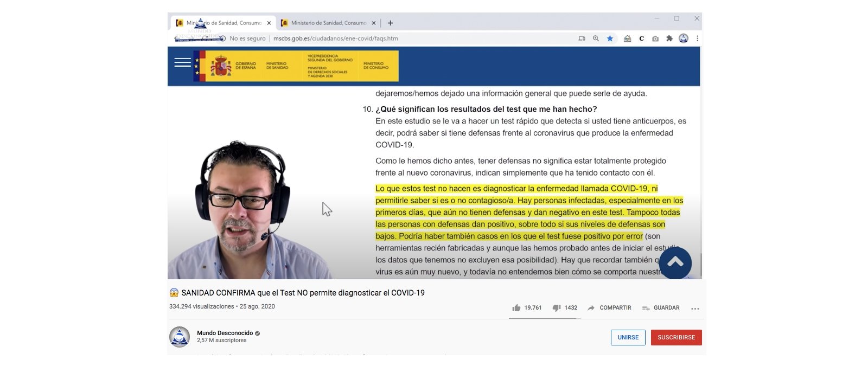Select the first Ministerio de Sanidad tab

[224, 23]
